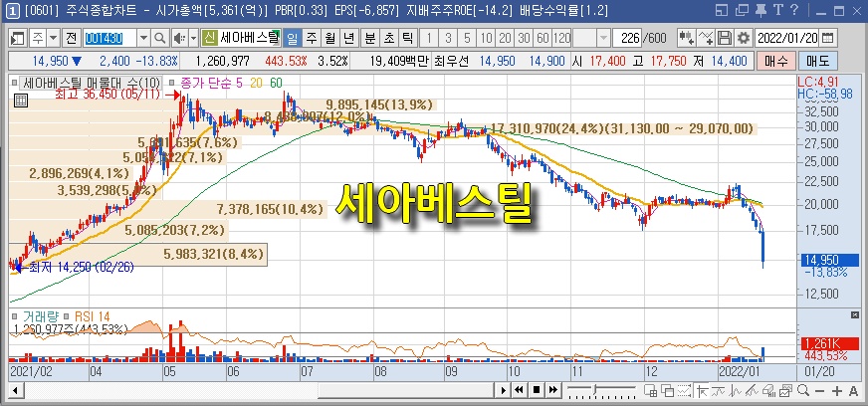The width and height of the screenshot is (868, 406).
Task: Open help with the question mark icon
Action: click(x=793, y=10)
